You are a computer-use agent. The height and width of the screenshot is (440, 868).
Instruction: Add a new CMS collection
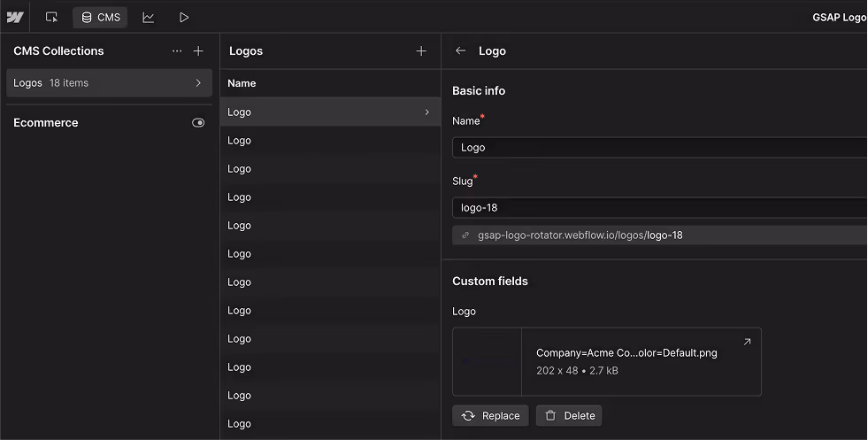(198, 51)
